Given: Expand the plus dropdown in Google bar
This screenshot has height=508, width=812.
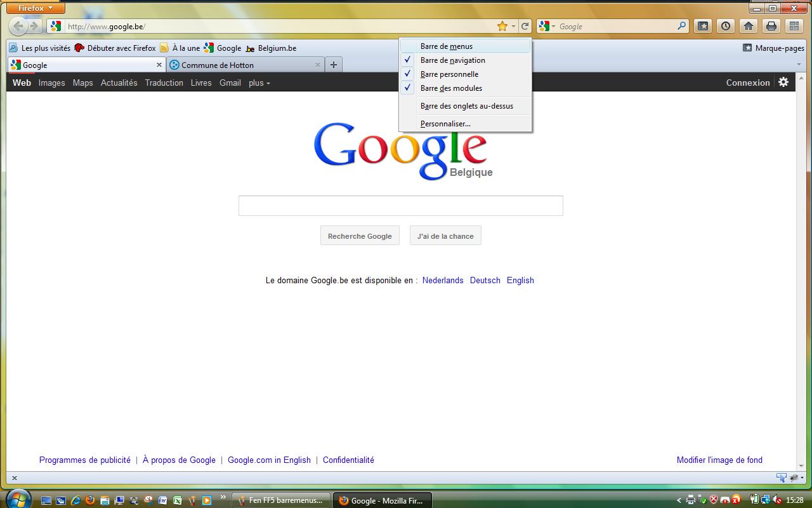Looking at the screenshot, I should pyautogui.click(x=259, y=83).
